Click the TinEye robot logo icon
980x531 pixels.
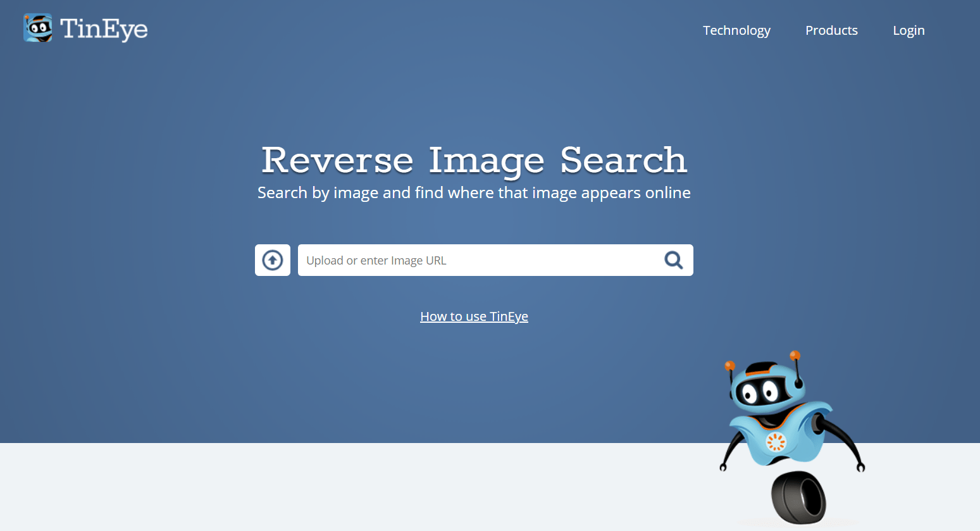[x=39, y=28]
